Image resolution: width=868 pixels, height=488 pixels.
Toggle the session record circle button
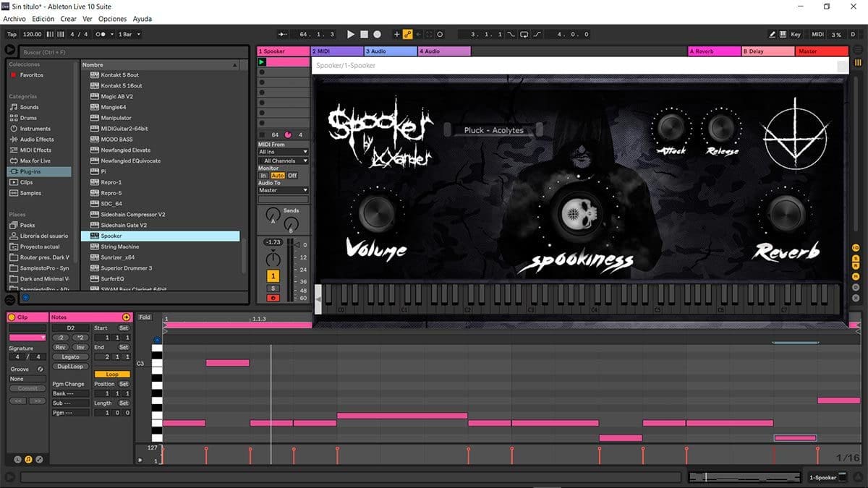point(440,34)
